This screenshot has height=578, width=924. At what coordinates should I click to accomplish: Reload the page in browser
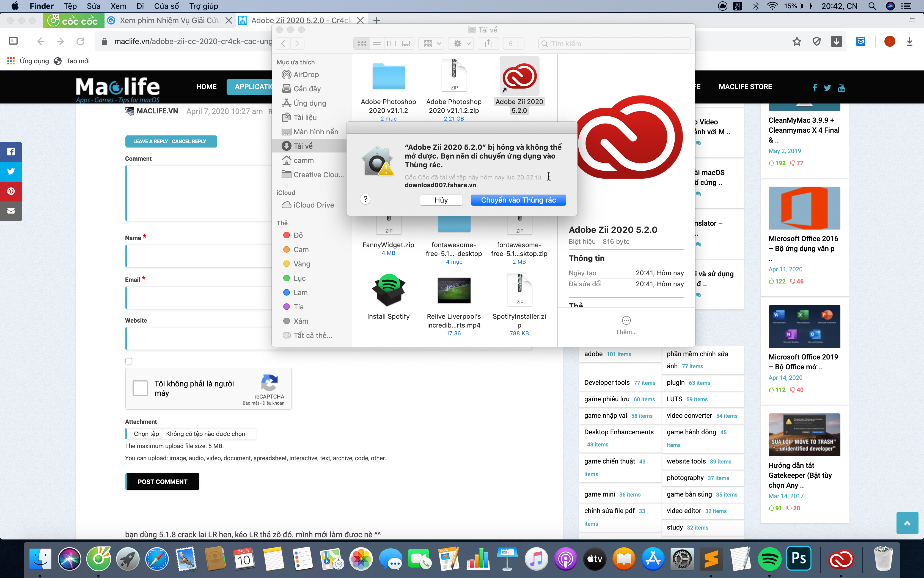[x=80, y=41]
